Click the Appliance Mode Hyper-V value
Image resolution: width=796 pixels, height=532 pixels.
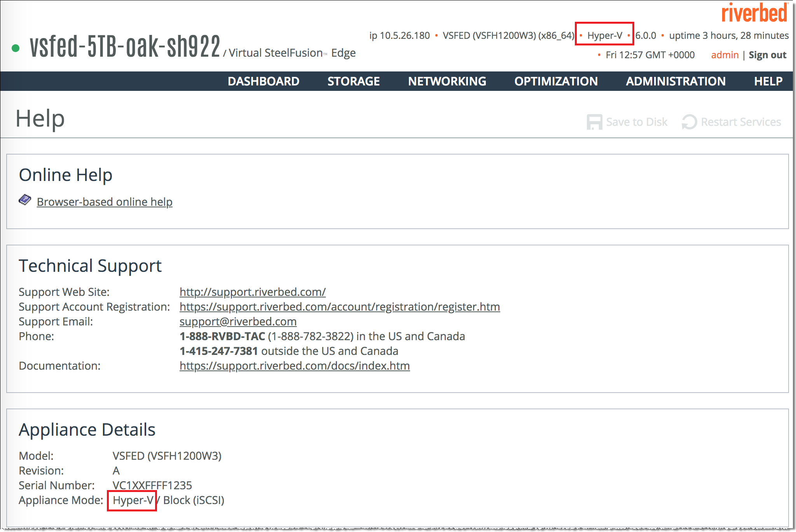[133, 500]
